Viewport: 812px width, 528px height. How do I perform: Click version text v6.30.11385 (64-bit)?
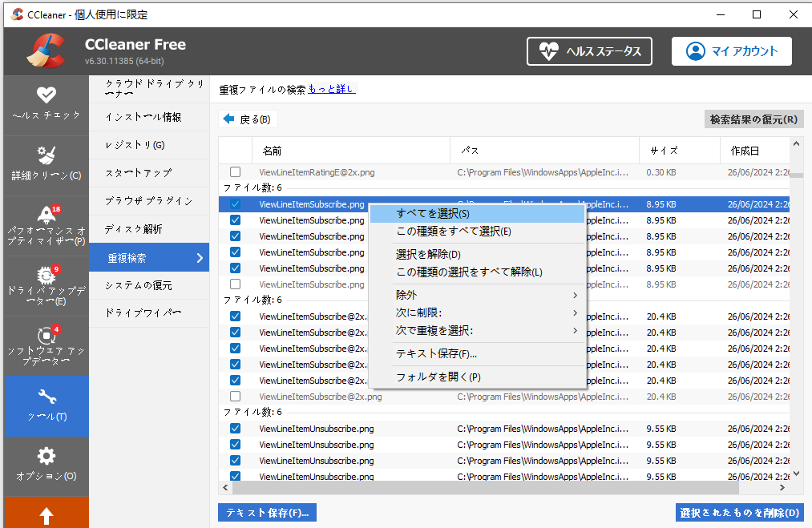(x=124, y=61)
